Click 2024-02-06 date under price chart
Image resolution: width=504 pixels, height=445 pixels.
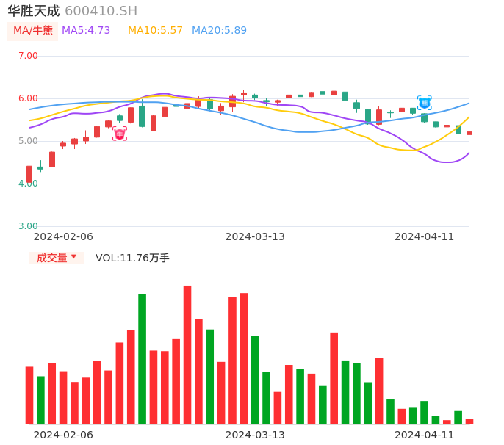63,236
